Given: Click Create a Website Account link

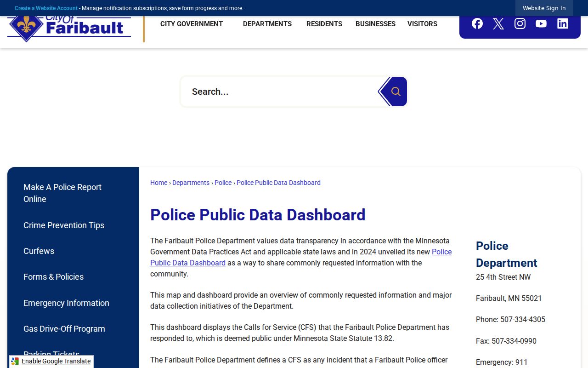Looking at the screenshot, I should point(46,8).
